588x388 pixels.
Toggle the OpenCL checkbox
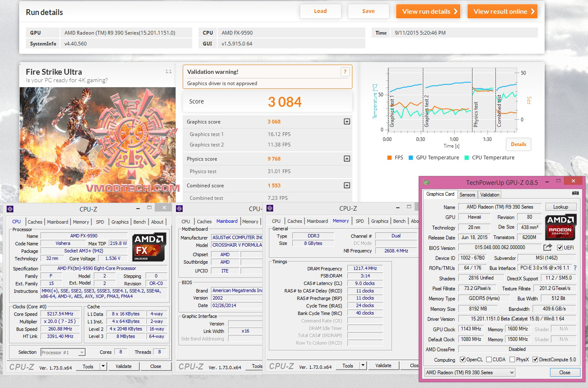click(462, 360)
